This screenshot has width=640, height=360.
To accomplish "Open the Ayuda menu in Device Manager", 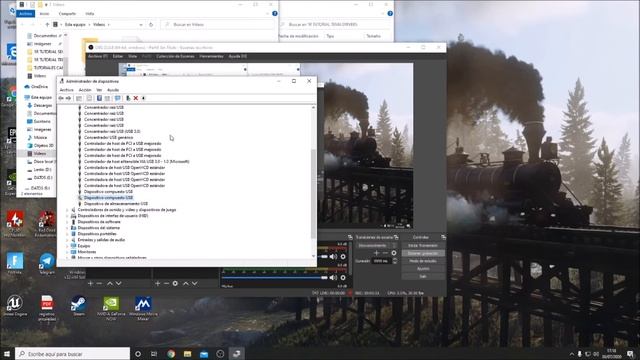I will 113,90.
